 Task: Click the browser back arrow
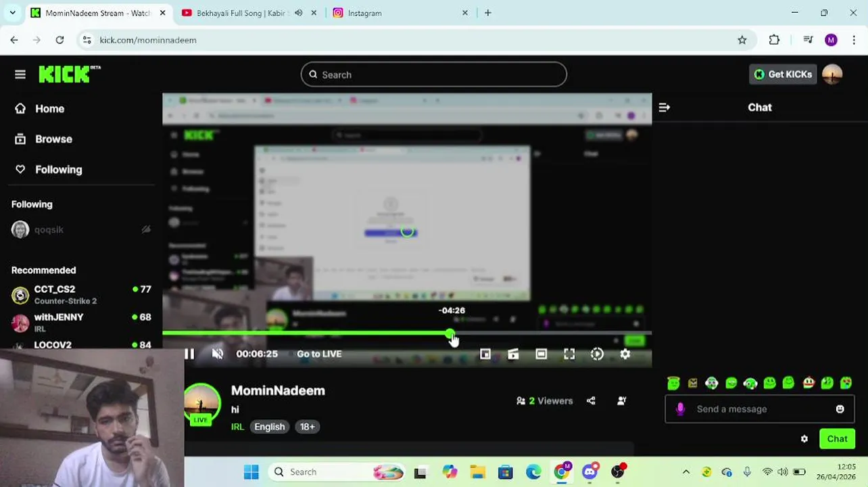click(14, 40)
